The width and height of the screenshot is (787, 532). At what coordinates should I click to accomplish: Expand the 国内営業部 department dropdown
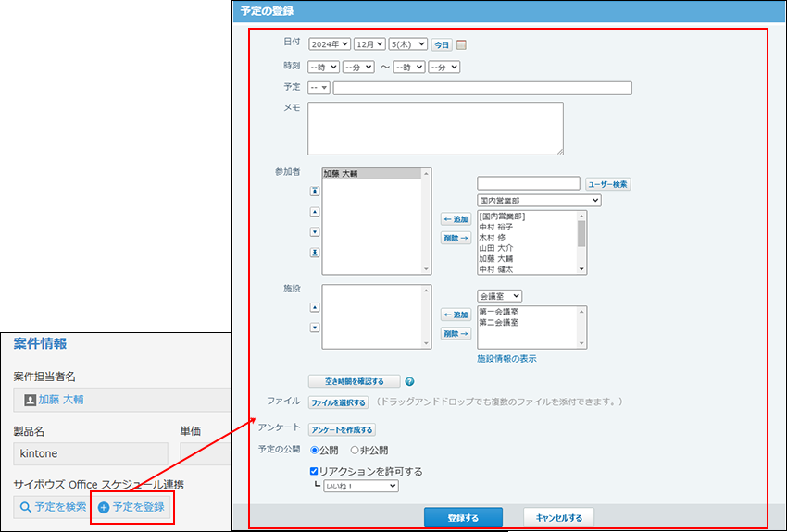(539, 200)
